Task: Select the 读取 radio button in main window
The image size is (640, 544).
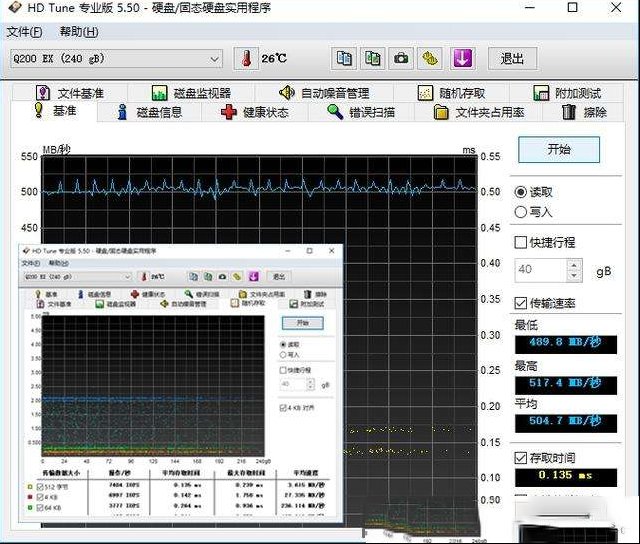Action: click(520, 192)
